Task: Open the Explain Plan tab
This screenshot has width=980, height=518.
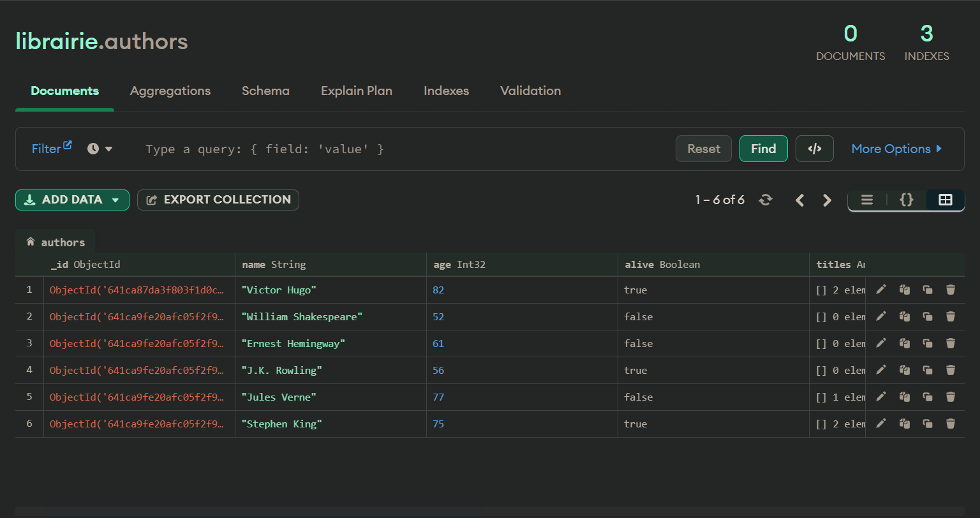Action: (x=357, y=91)
